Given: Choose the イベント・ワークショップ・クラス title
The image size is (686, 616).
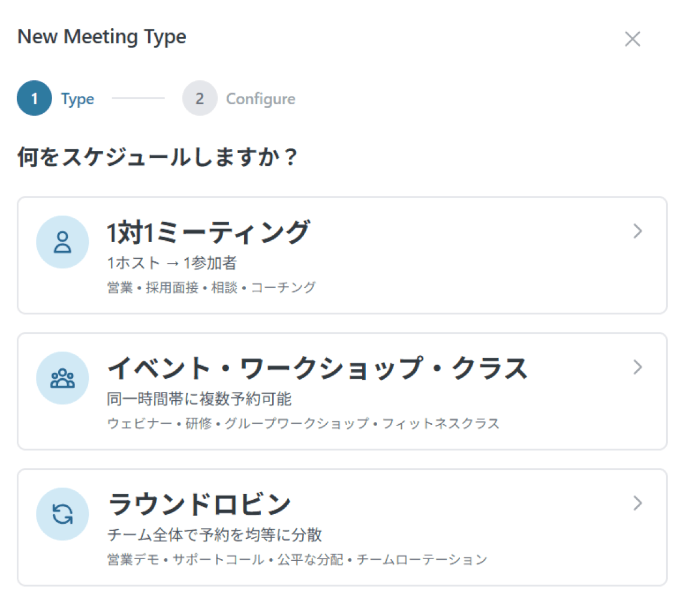Looking at the screenshot, I should tap(317, 369).
